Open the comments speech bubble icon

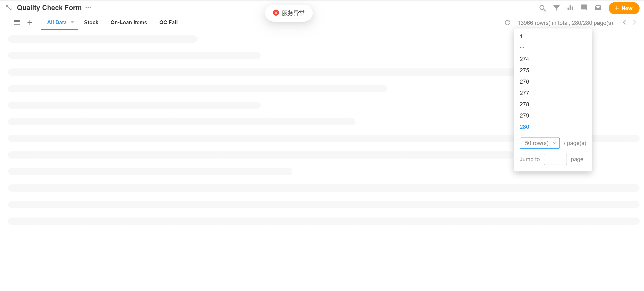click(584, 8)
